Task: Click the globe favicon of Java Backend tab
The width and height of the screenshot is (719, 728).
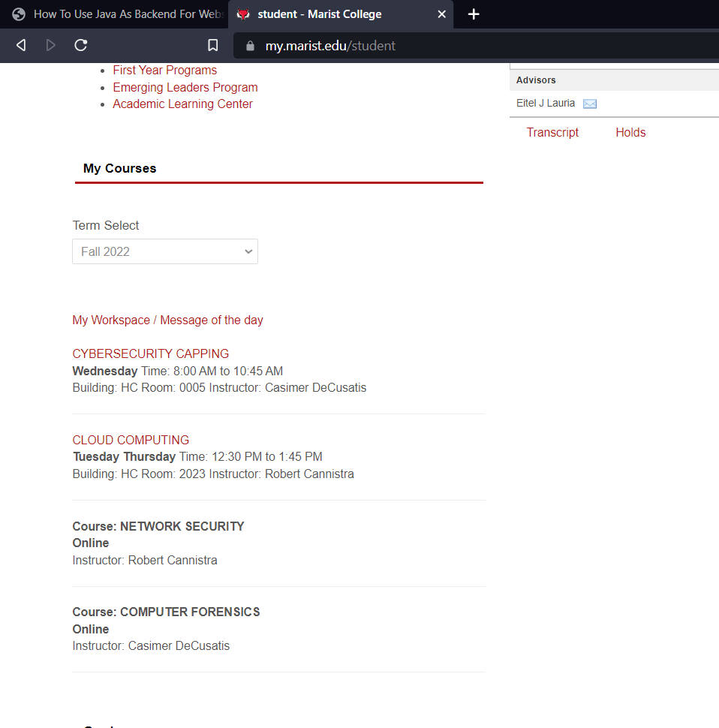Action: (x=19, y=14)
